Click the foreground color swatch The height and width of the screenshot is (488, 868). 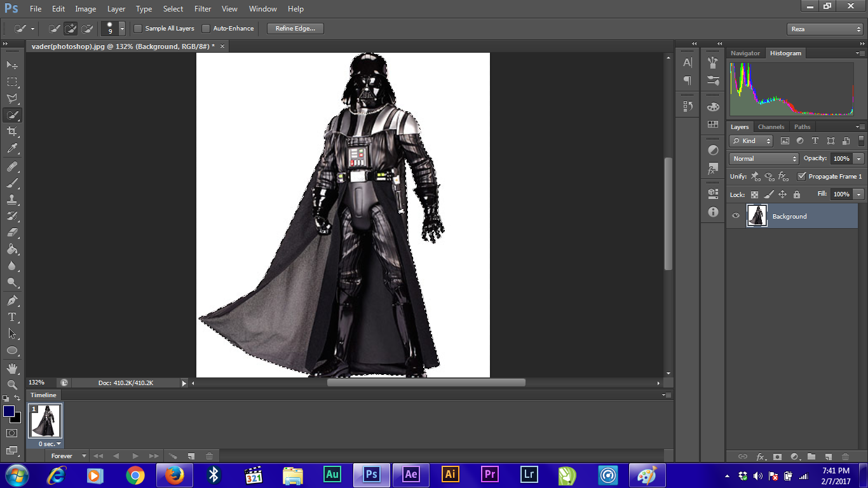click(9, 411)
